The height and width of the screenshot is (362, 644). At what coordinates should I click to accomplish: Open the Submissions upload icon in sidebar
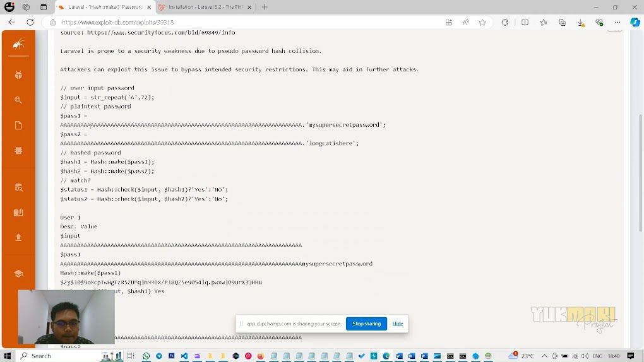18,237
